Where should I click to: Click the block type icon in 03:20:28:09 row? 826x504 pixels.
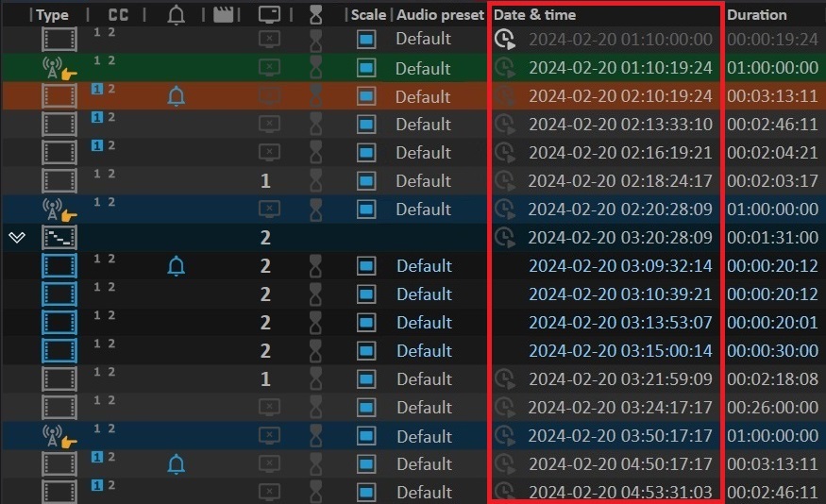point(59,238)
